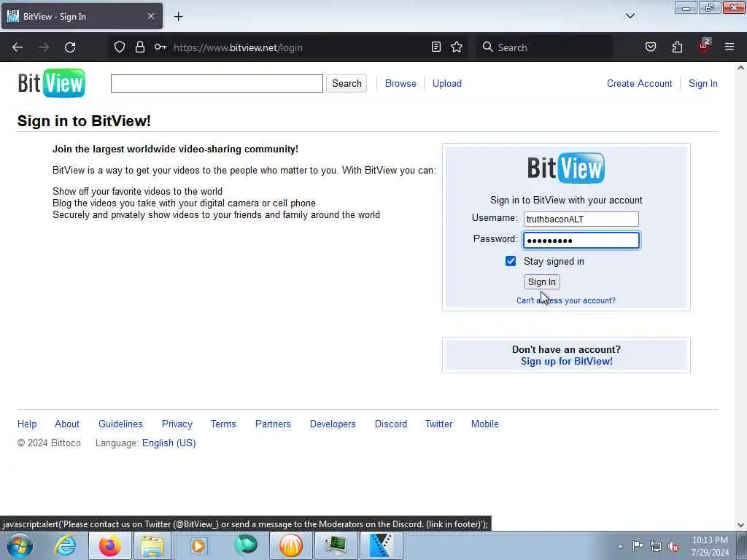Image resolution: width=747 pixels, height=560 pixels.
Task: Click the Firefox toolbar Search box
Action: pyautogui.click(x=544, y=47)
